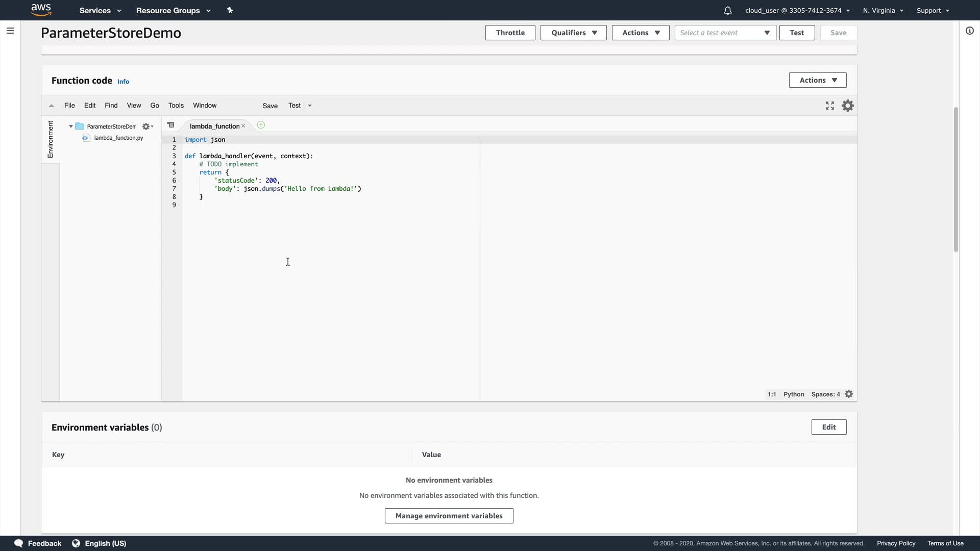The width and height of the screenshot is (980, 551).
Task: Open the Tools menu in the editor
Action: (x=176, y=106)
